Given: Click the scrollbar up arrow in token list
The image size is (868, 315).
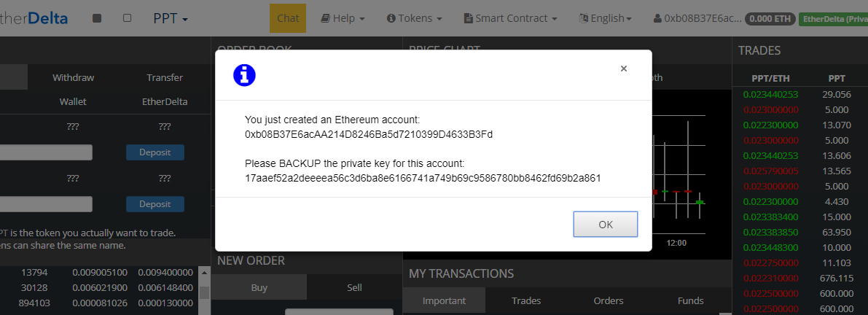Looking at the screenshot, I should [x=204, y=273].
